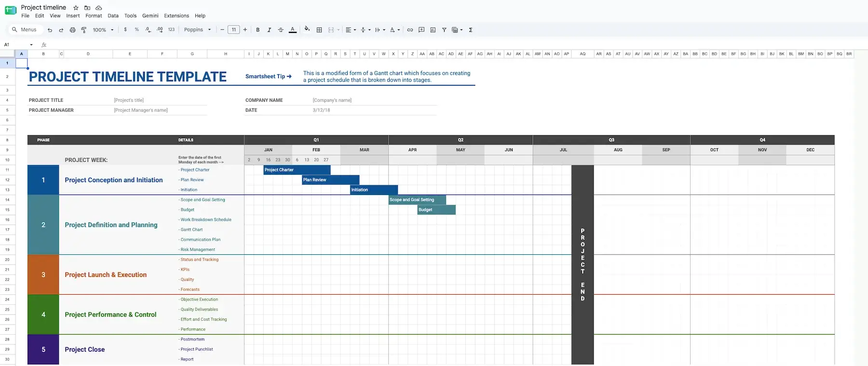
Task: Open table views dropdown
Action: click(457, 30)
